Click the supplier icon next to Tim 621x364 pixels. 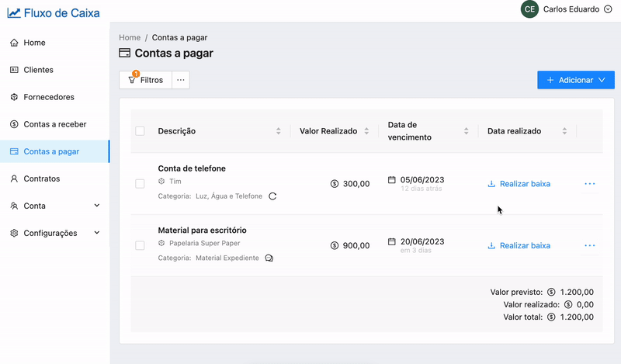tap(161, 182)
